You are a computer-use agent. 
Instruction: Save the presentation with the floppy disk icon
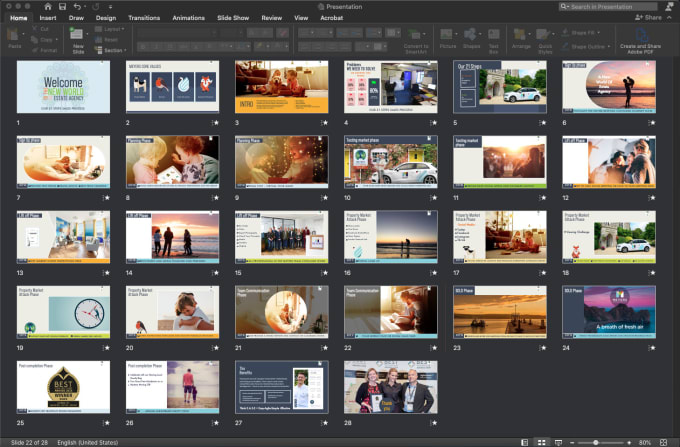[x=62, y=7]
